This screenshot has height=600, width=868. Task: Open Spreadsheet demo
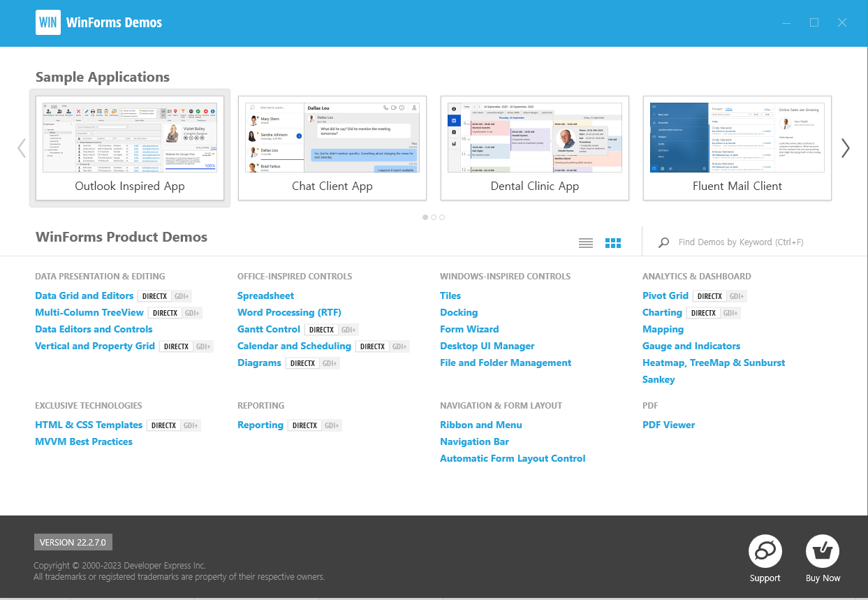265,295
